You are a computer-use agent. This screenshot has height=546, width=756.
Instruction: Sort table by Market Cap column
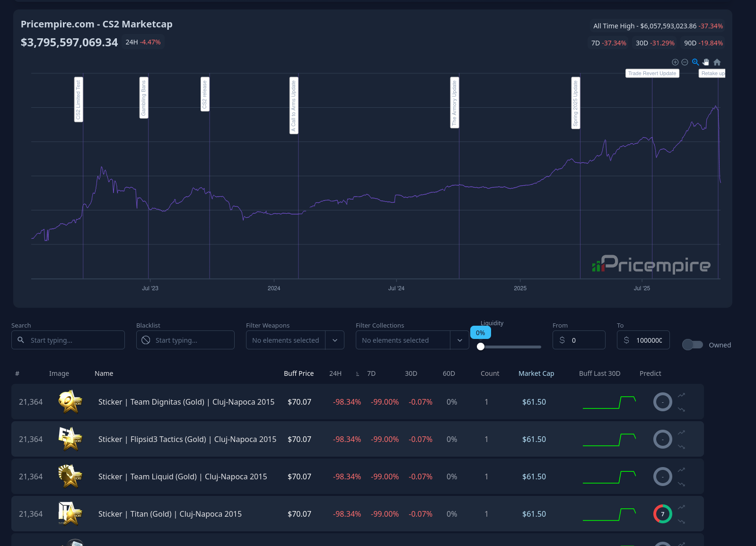point(536,373)
